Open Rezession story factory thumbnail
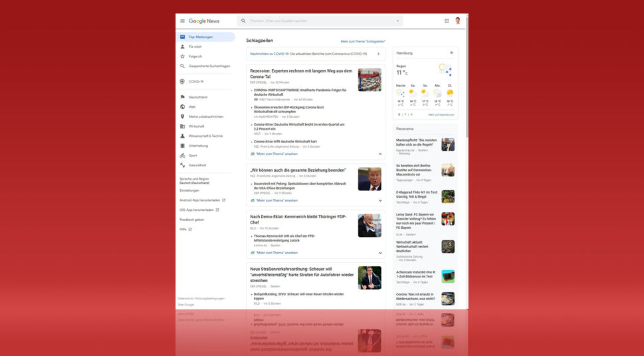This screenshot has height=356, width=644. pos(370,80)
